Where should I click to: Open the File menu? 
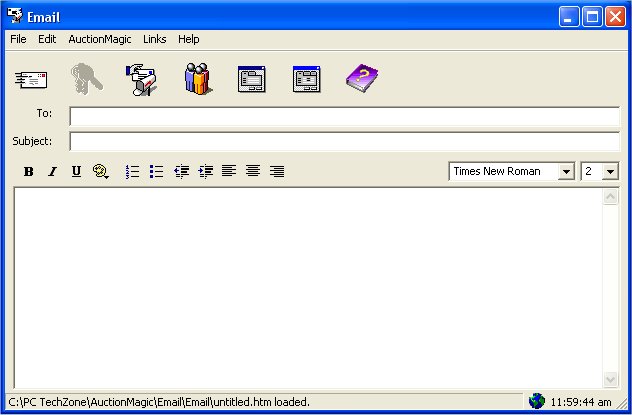pos(18,39)
